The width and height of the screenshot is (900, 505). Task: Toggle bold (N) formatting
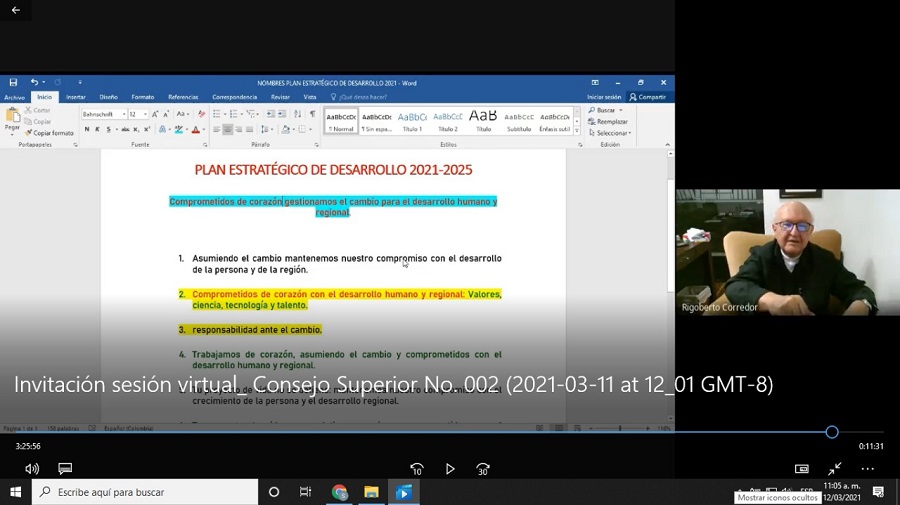tap(87, 130)
